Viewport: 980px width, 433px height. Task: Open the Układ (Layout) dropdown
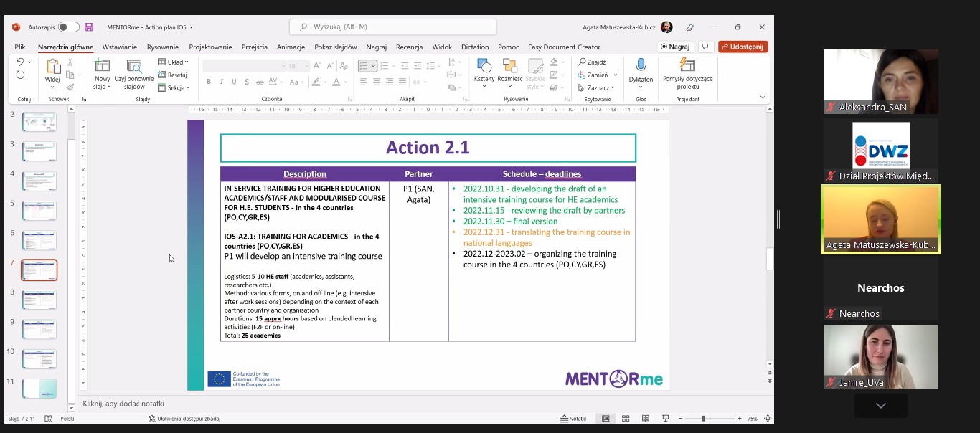(x=173, y=62)
